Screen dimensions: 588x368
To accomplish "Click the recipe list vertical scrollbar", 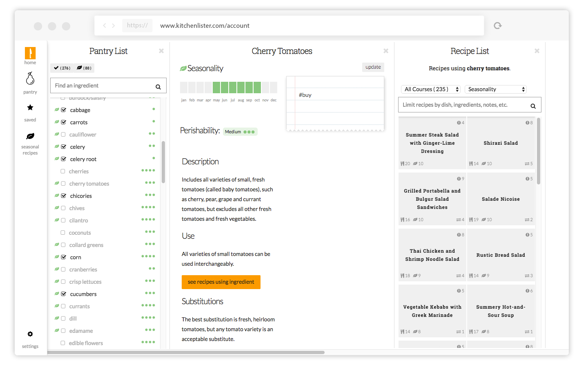I will (x=539, y=151).
